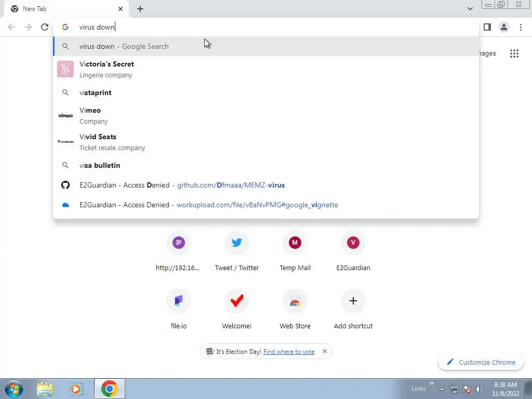Open the workupload.com history suggestion

266,205
